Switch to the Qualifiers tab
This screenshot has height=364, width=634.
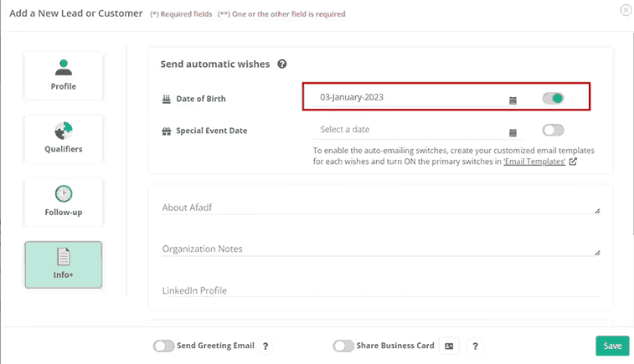(x=64, y=138)
